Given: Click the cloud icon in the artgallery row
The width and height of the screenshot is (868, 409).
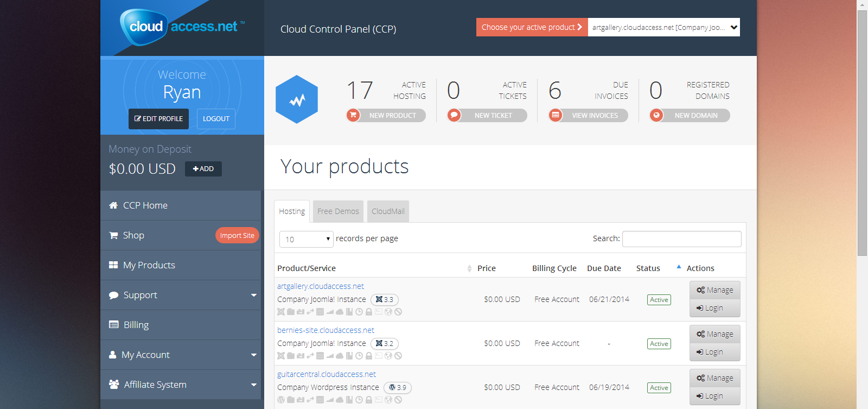Looking at the screenshot, I should (x=340, y=312).
